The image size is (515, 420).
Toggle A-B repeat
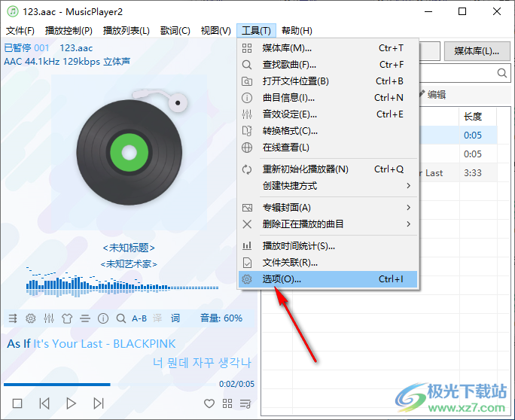tap(139, 318)
